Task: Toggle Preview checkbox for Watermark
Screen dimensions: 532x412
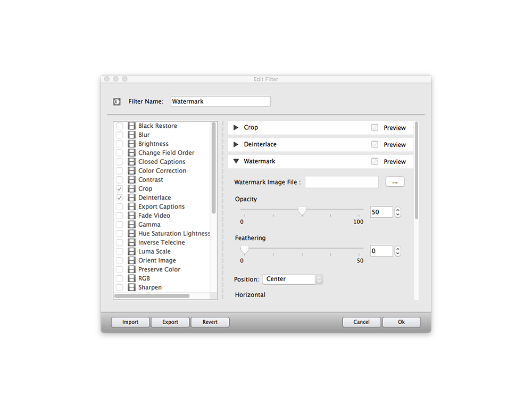Action: pos(375,161)
